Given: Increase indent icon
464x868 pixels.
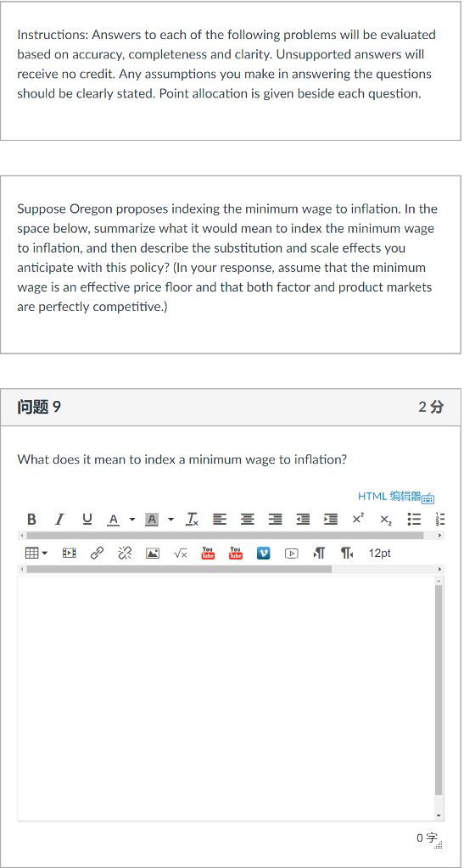Looking at the screenshot, I should click(x=331, y=520).
